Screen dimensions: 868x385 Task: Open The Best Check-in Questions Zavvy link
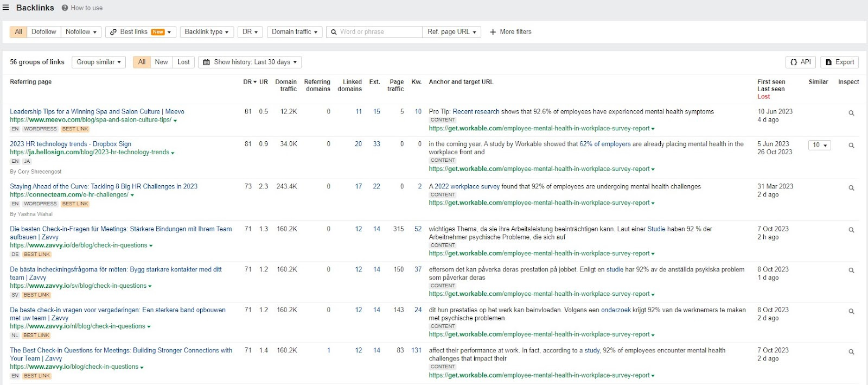[121, 354]
